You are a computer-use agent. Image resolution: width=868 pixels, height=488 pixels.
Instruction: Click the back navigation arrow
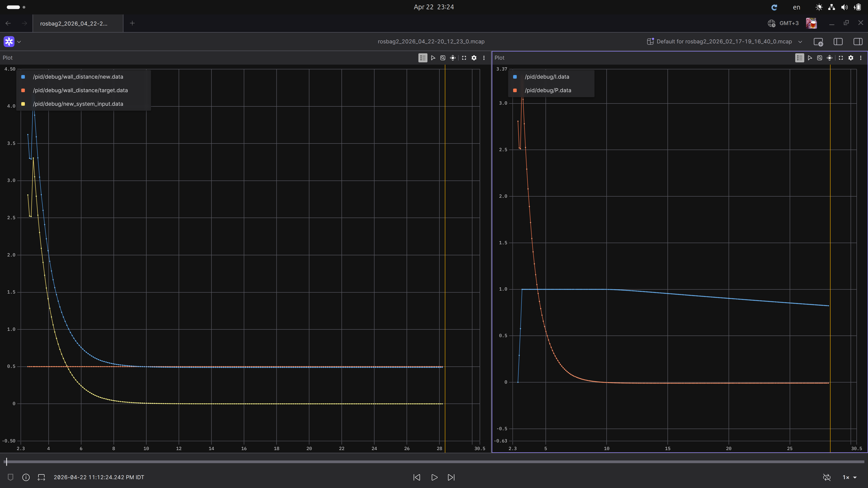[x=8, y=23]
